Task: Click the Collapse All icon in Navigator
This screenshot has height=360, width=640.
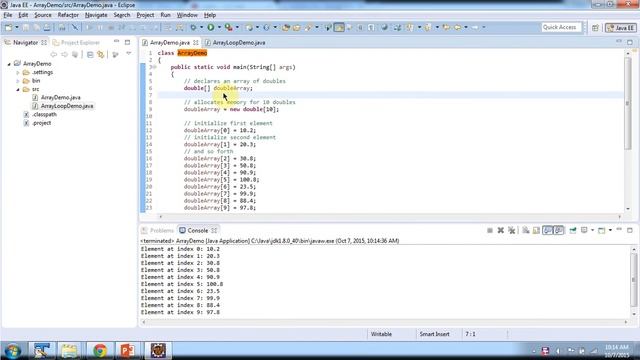Action: [90, 54]
